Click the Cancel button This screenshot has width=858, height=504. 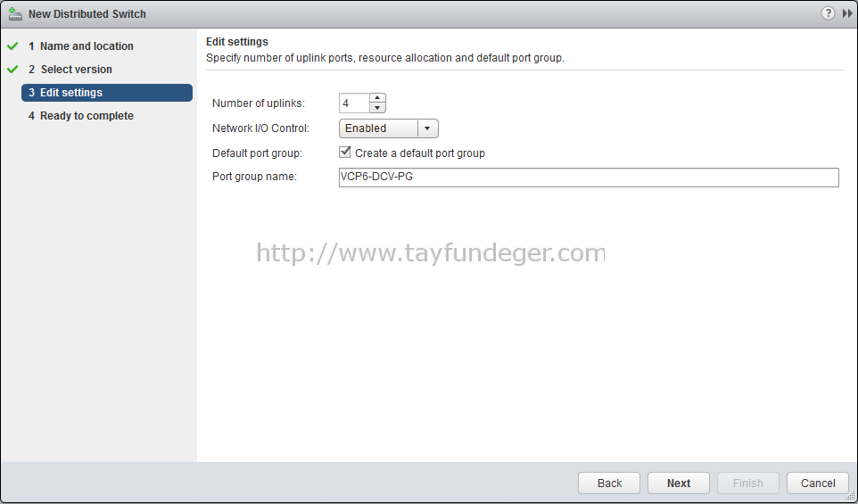(818, 483)
